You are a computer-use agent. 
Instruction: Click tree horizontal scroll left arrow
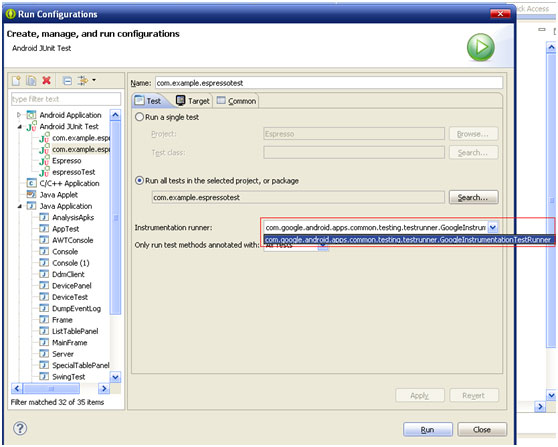coord(17,388)
